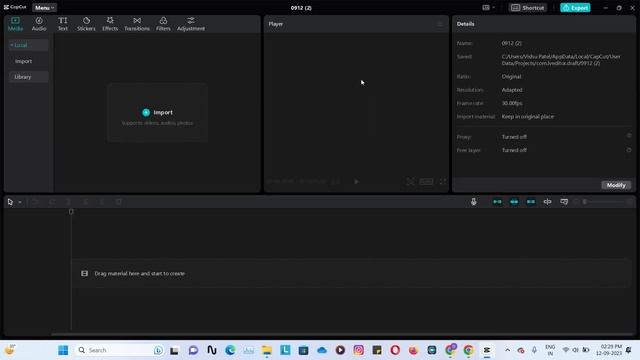The width and height of the screenshot is (640, 360).
Task: Open the Text tab
Action: coord(62,24)
